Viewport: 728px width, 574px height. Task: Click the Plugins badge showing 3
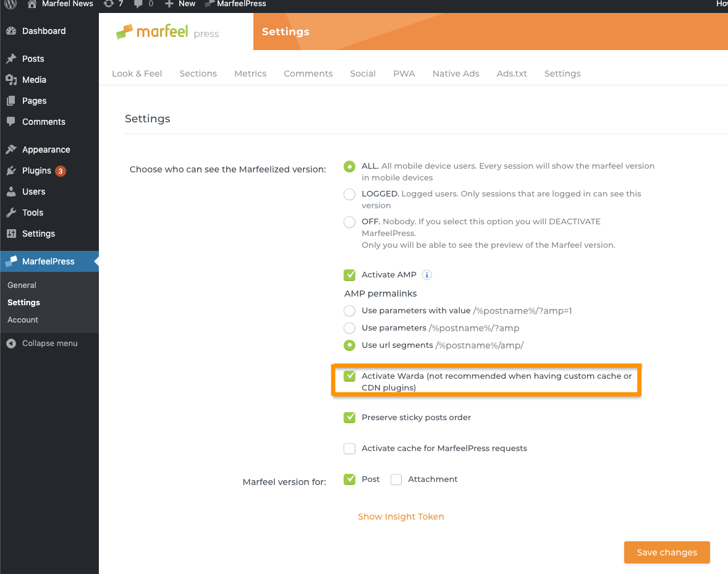pos(61,171)
